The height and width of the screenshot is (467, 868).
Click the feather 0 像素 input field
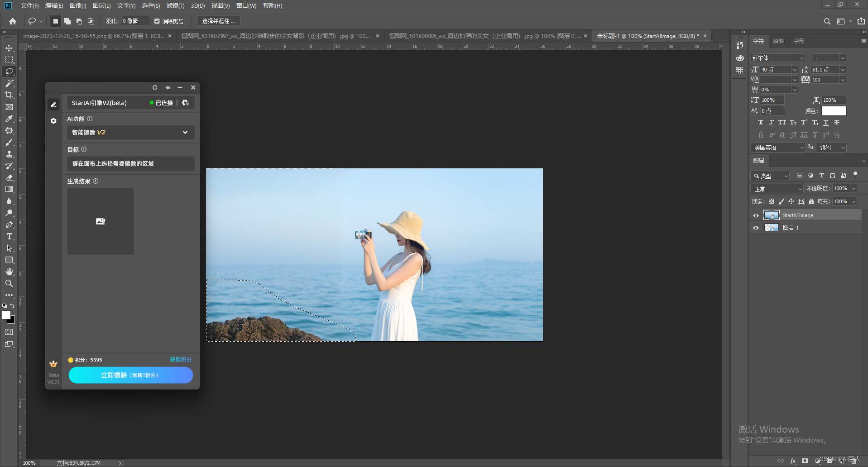coord(135,21)
